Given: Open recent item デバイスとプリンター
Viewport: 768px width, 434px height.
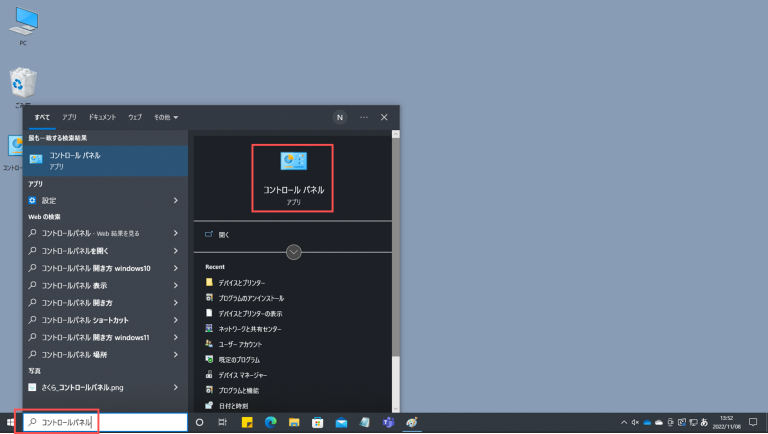Looking at the screenshot, I should point(235,283).
